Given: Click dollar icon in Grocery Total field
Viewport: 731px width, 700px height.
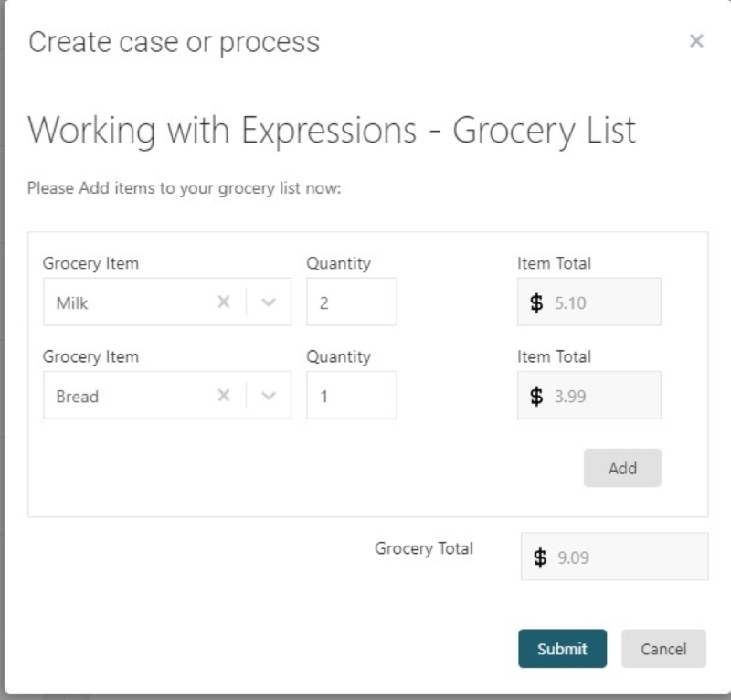Looking at the screenshot, I should (x=541, y=557).
